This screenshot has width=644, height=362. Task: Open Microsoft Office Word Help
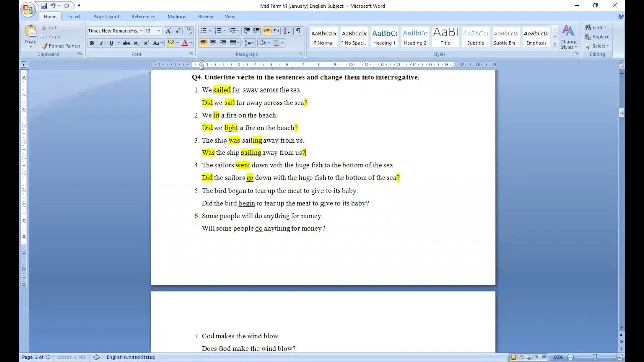[620, 16]
